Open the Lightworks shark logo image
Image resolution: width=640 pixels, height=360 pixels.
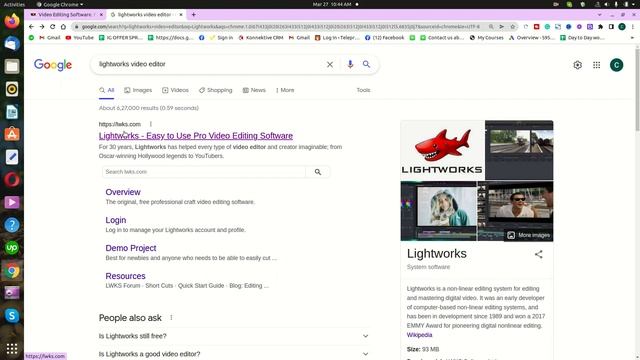coord(442,150)
